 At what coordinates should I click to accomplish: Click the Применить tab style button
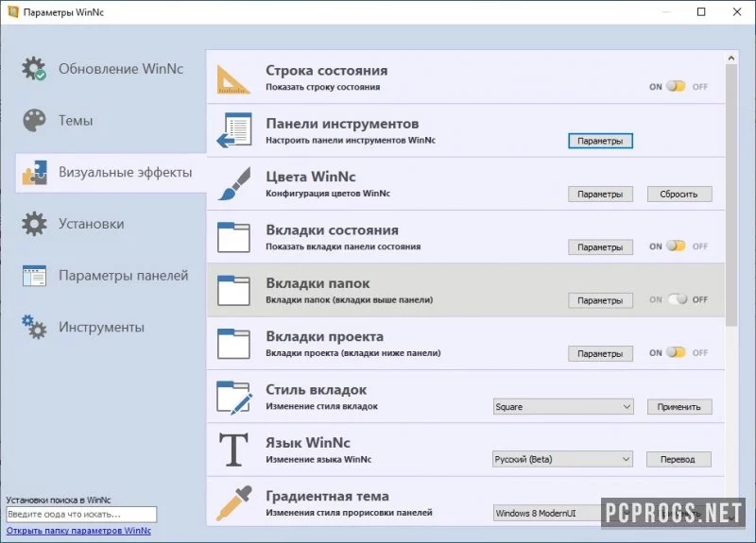[679, 407]
